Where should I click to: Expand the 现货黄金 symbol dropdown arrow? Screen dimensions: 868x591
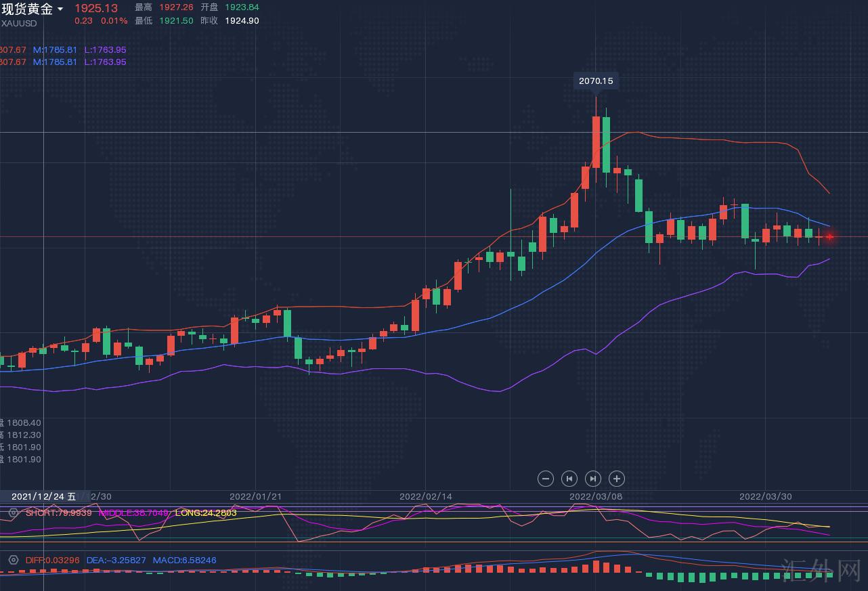click(x=60, y=9)
